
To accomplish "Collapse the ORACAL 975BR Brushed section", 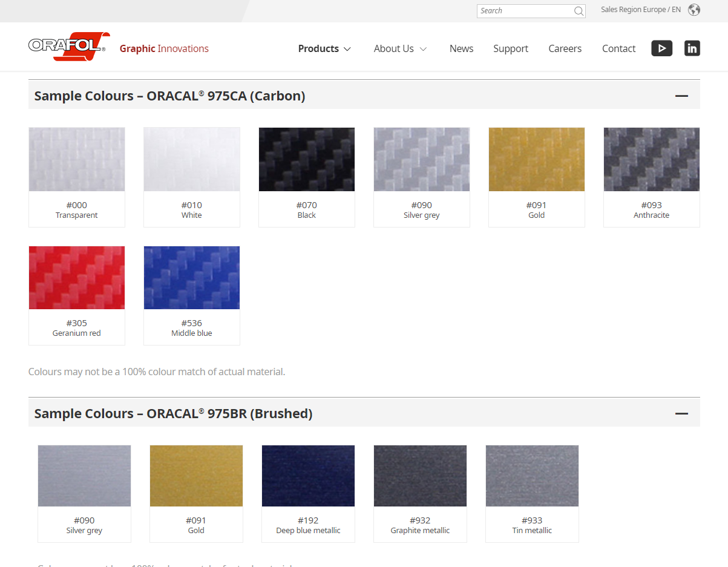I will coord(682,413).
